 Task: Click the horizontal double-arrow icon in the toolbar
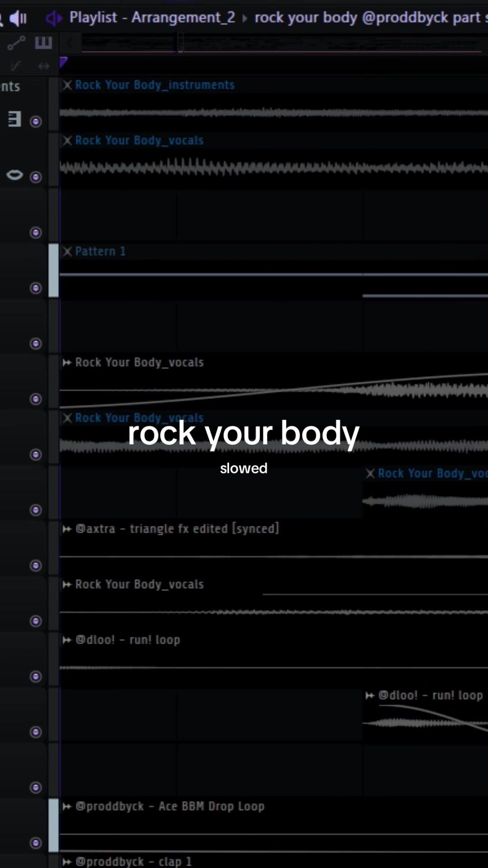[44, 66]
